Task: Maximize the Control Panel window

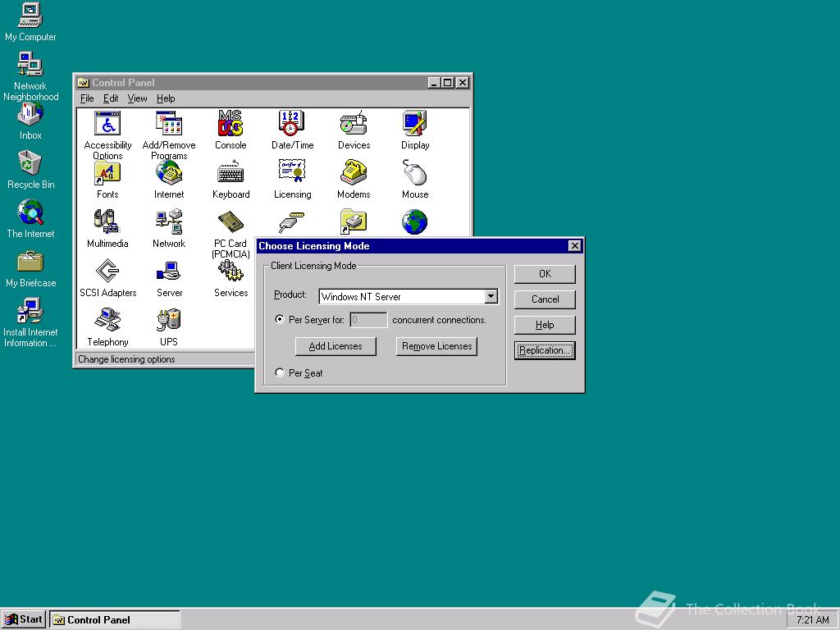Action: tap(447, 83)
